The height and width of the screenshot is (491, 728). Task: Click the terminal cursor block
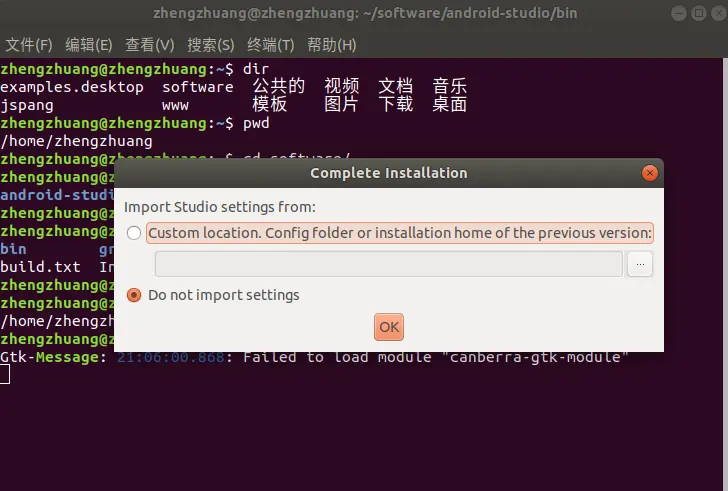coord(5,375)
